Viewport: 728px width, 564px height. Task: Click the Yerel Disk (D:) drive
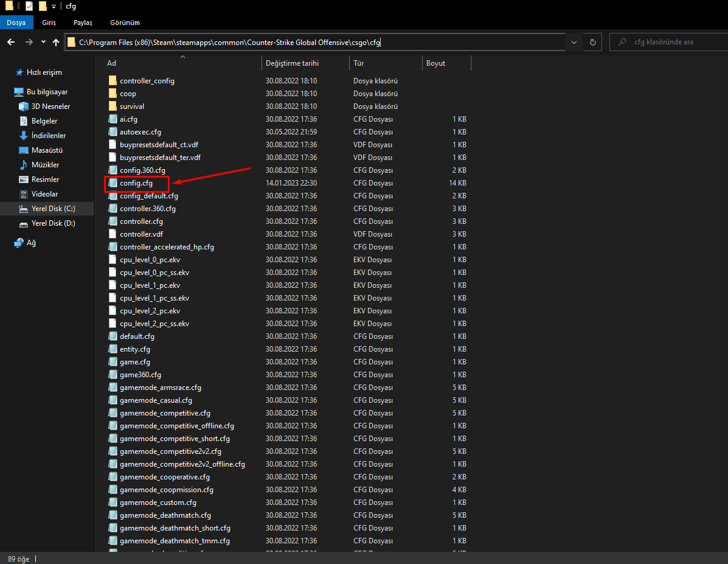click(53, 223)
